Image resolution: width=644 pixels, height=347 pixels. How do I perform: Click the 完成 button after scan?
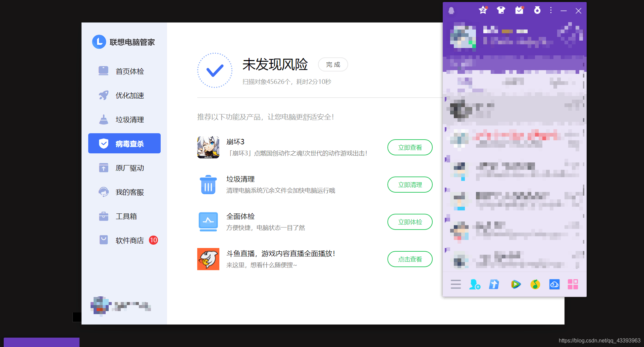pyautogui.click(x=333, y=64)
